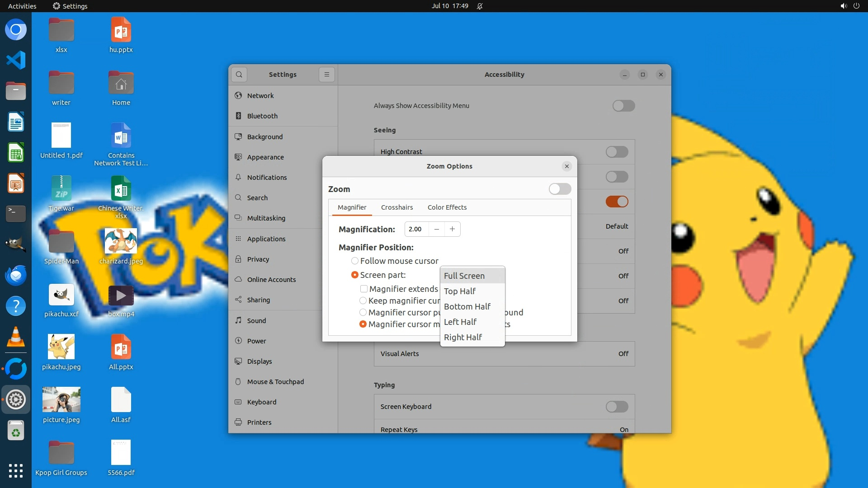Click the Settings search magnifier icon
The image size is (868, 488).
239,75
